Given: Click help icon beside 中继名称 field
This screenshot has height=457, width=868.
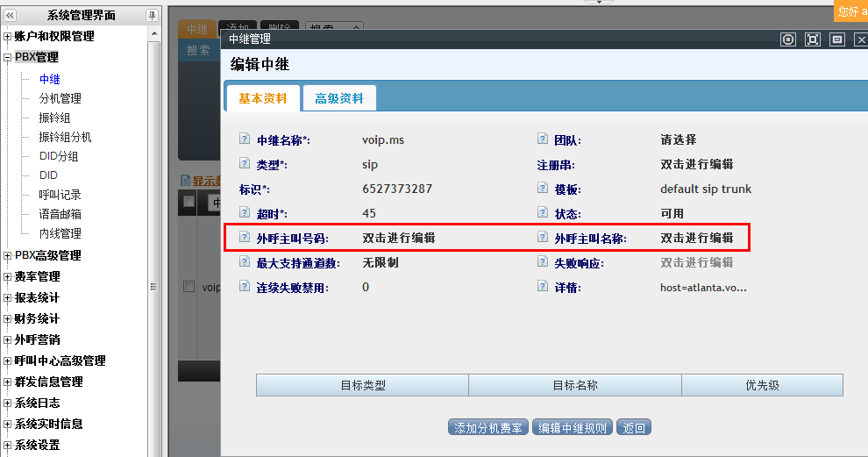Looking at the screenshot, I should (x=245, y=139).
